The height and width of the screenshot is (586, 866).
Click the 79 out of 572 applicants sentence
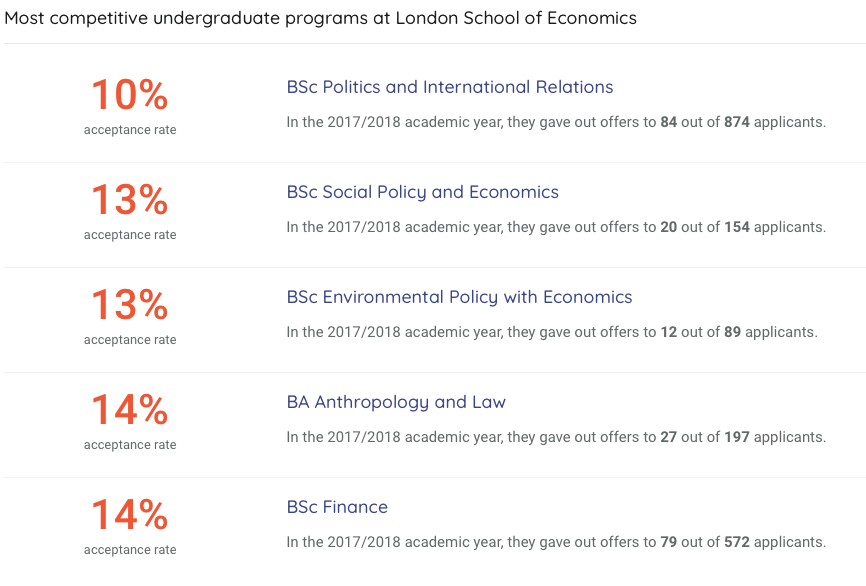(x=556, y=542)
